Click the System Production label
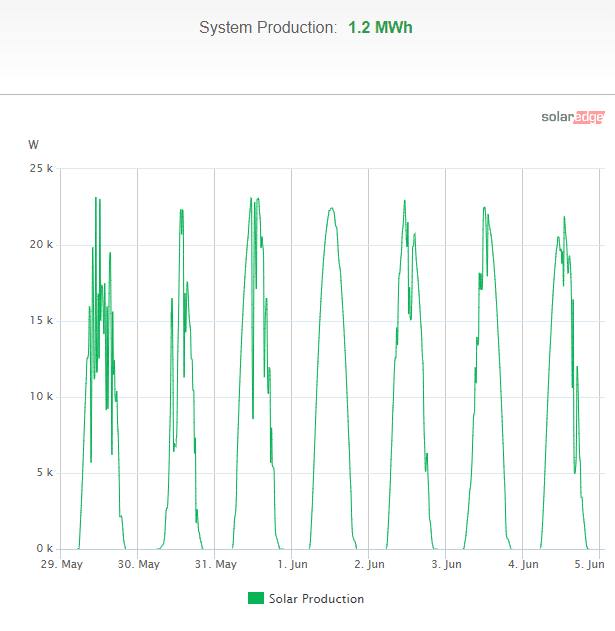615x631 pixels. (x=268, y=28)
